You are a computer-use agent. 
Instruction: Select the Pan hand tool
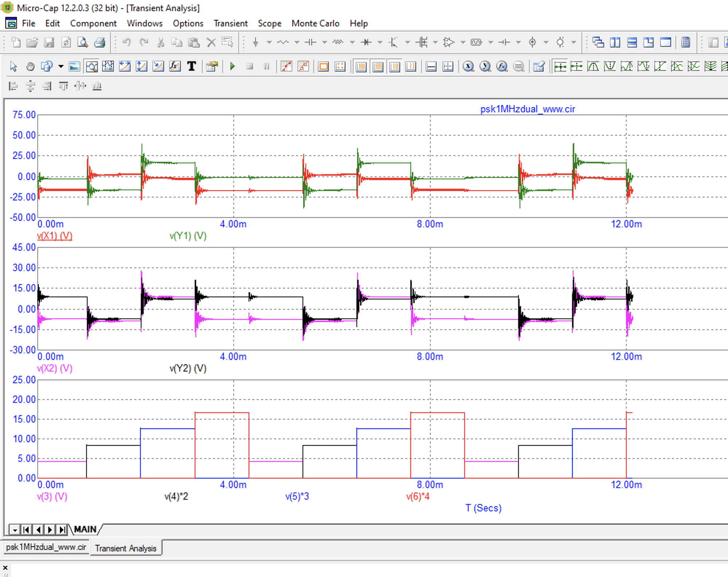click(x=30, y=66)
